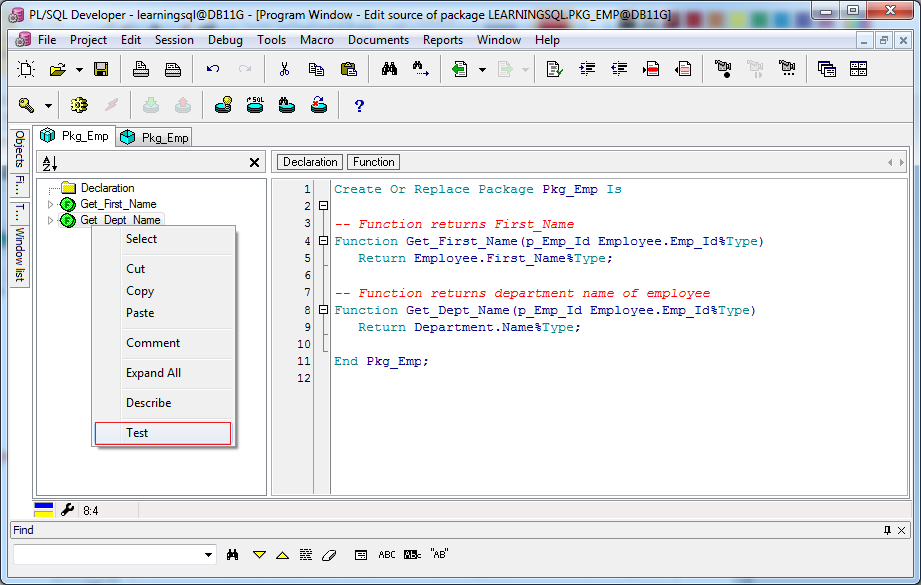Open the dropdown arrow next to Open folder

[x=79, y=70]
